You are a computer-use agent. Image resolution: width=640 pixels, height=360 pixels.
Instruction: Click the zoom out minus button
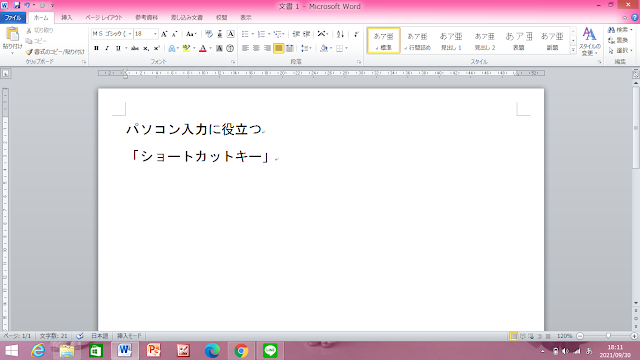[580, 336]
